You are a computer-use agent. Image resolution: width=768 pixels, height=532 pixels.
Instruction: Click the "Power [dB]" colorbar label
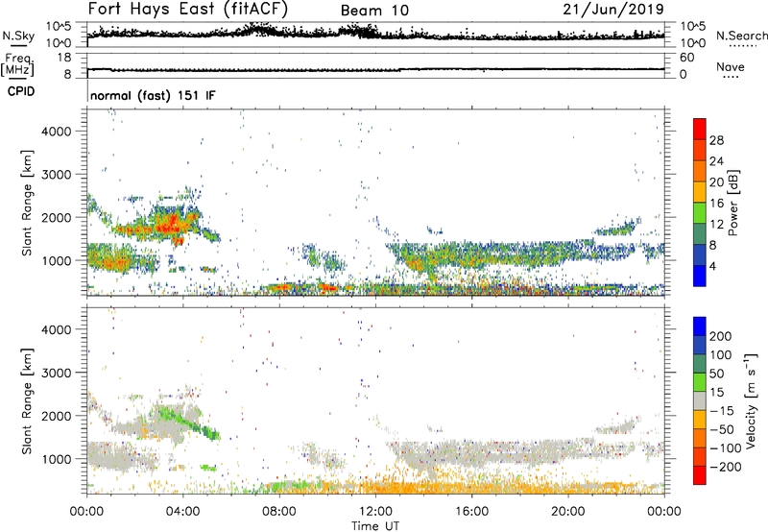[x=733, y=203]
